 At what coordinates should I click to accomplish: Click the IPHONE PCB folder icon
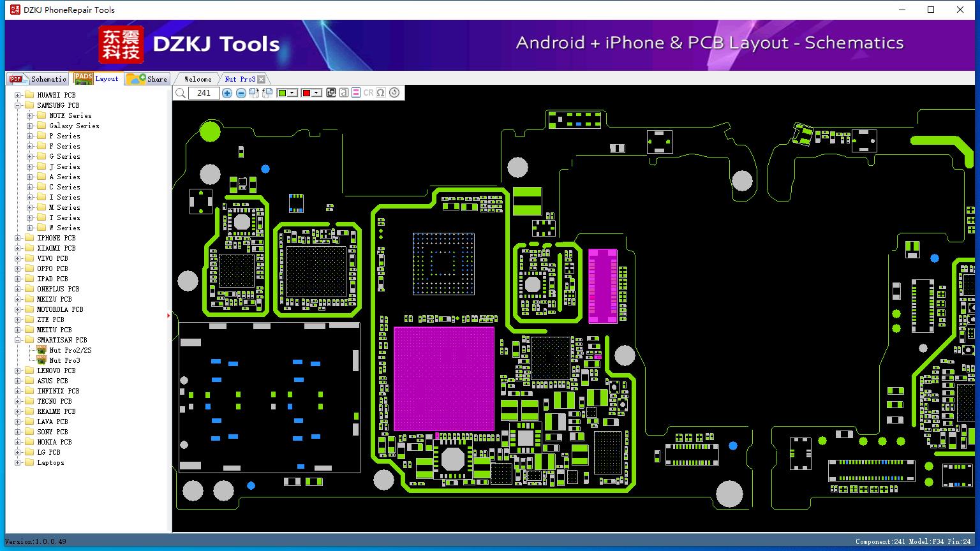pyautogui.click(x=29, y=238)
